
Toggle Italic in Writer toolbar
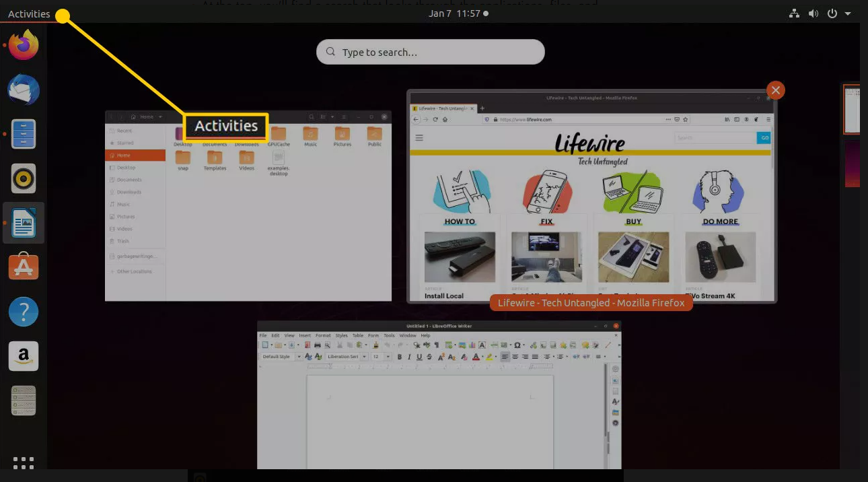click(409, 357)
